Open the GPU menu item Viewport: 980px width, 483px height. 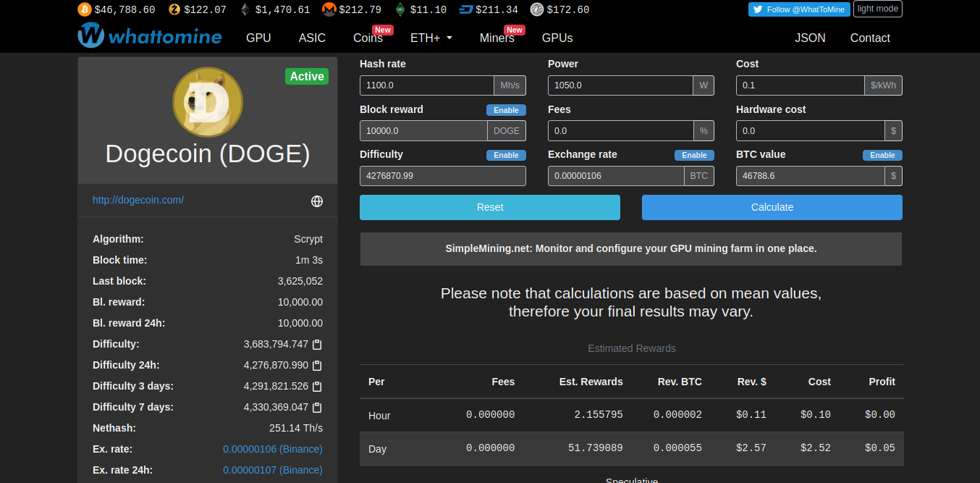pos(258,38)
